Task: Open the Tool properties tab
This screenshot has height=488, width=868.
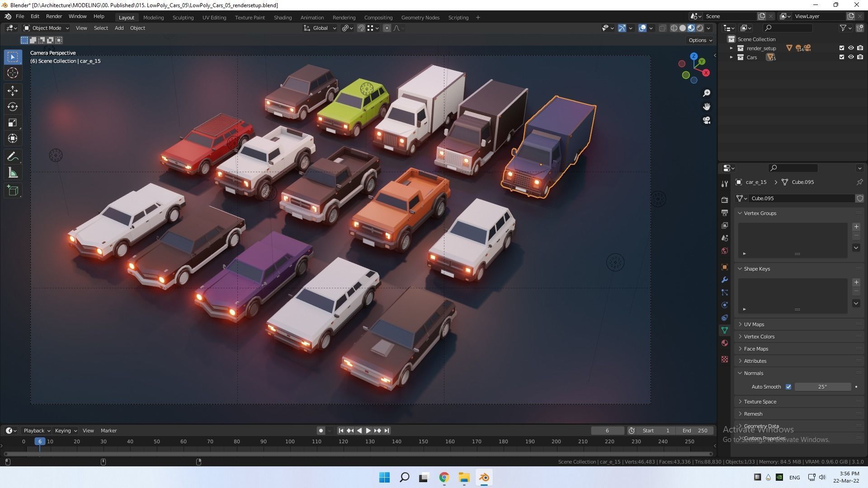Action: pos(725,183)
